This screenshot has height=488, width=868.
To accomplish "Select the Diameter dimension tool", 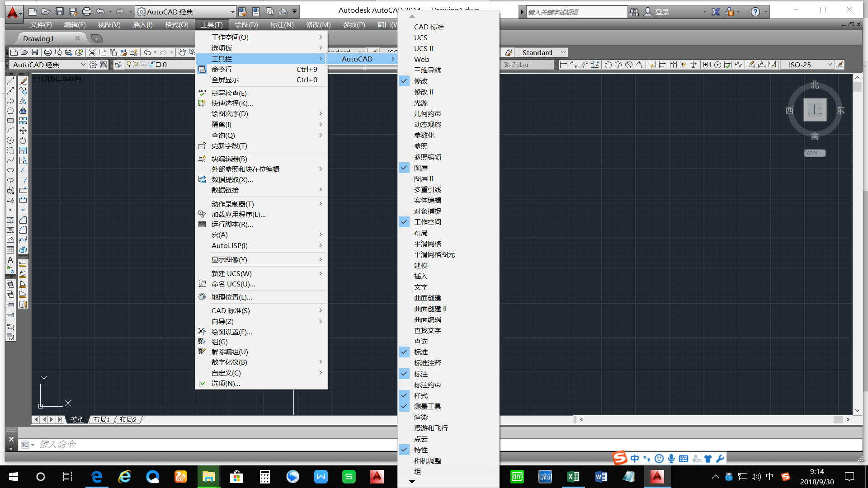I will coord(629,65).
